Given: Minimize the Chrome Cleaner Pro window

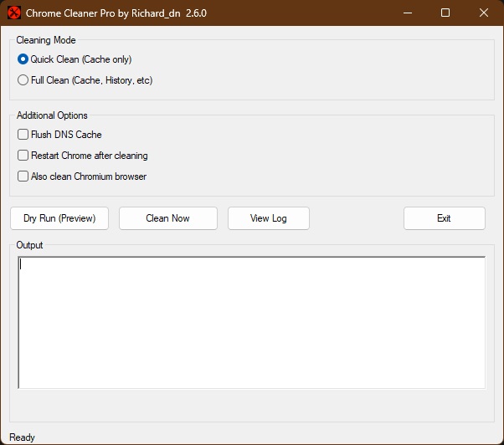Looking at the screenshot, I should click(408, 13).
